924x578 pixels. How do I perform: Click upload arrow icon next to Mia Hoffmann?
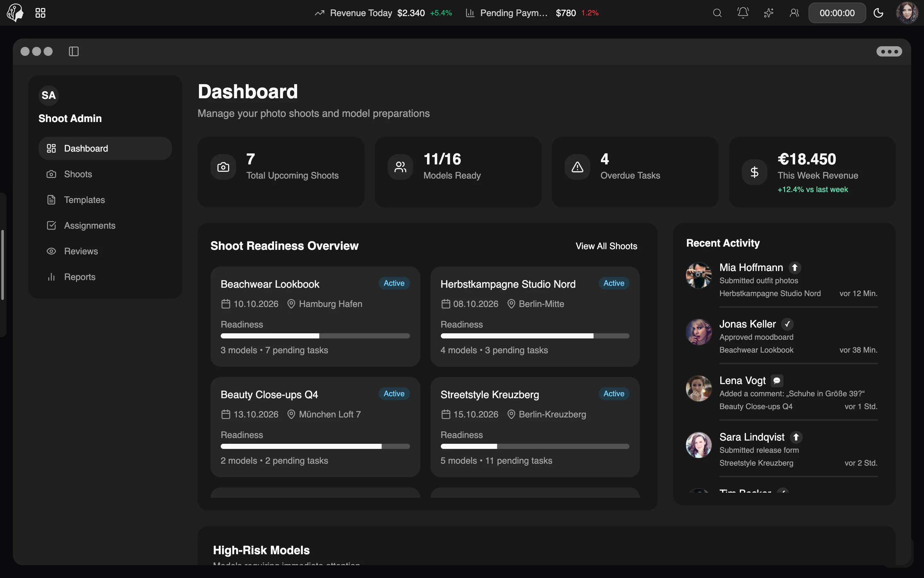pyautogui.click(x=795, y=267)
